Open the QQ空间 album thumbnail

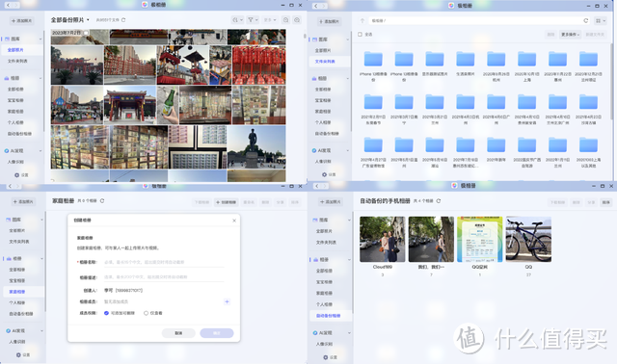[480, 239]
